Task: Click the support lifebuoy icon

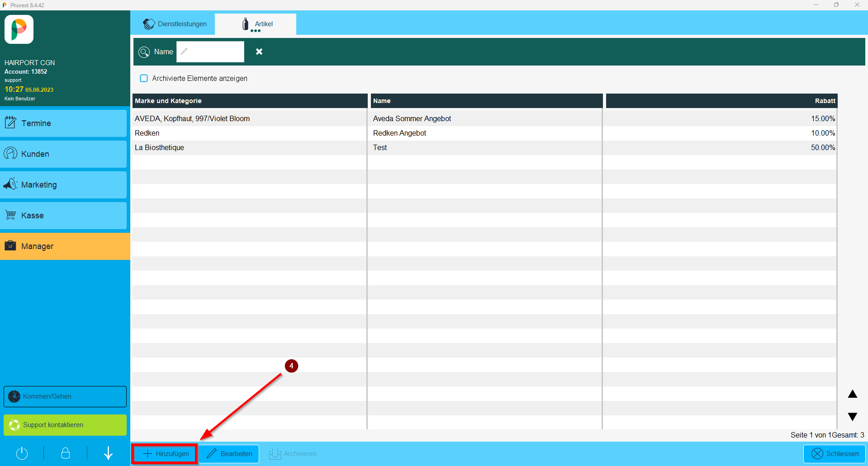Action: tap(14, 425)
